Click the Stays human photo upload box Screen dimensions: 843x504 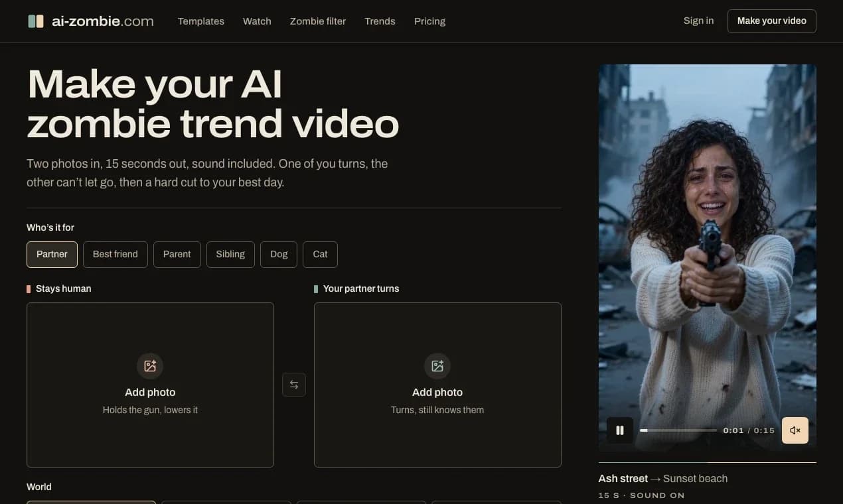tap(150, 385)
